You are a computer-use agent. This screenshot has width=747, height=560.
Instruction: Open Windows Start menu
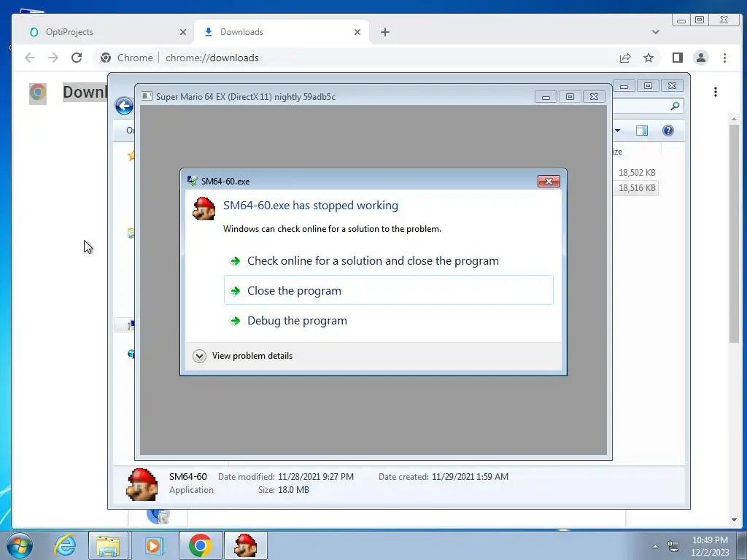pos(20,545)
